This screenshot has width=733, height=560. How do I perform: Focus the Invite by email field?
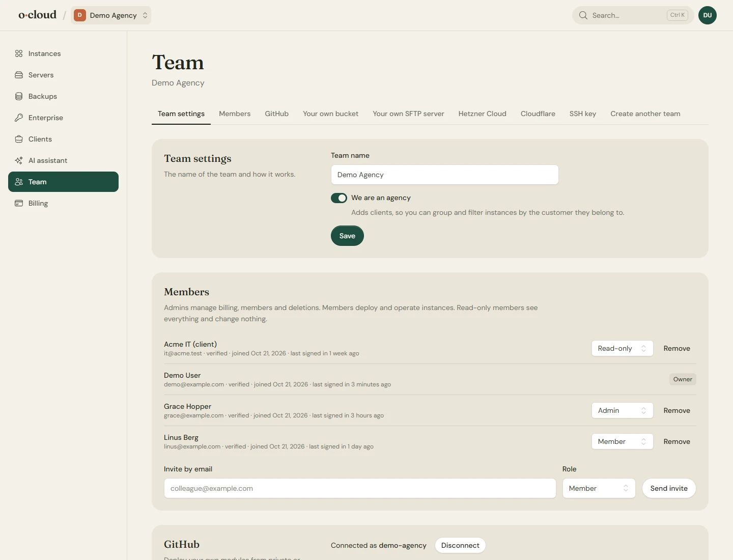pyautogui.click(x=360, y=488)
